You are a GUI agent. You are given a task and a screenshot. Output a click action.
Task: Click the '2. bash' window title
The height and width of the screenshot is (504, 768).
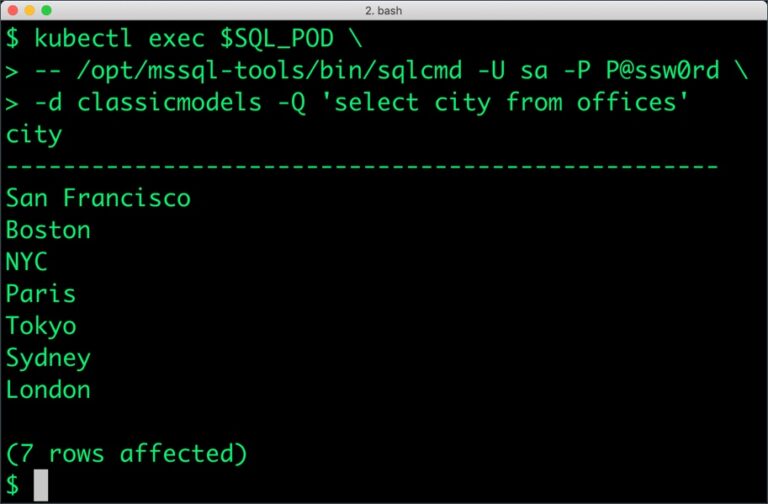click(x=384, y=9)
